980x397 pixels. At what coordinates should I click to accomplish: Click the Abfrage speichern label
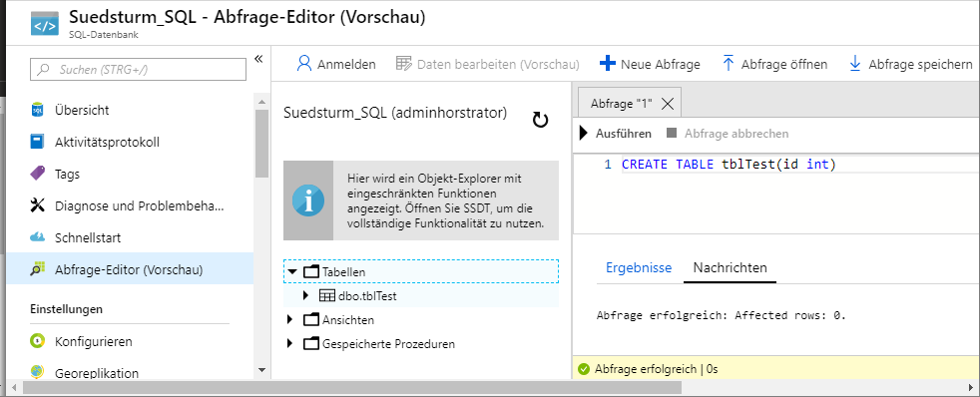(x=921, y=64)
